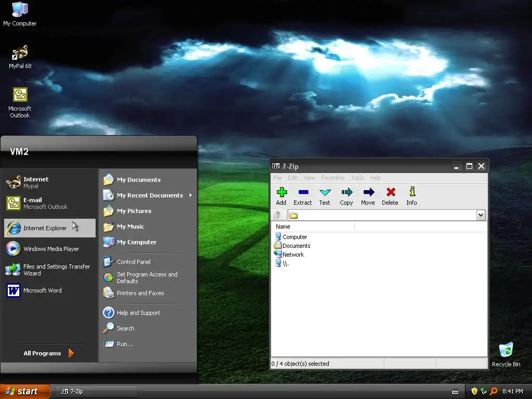Click the Start button

[x=25, y=392]
